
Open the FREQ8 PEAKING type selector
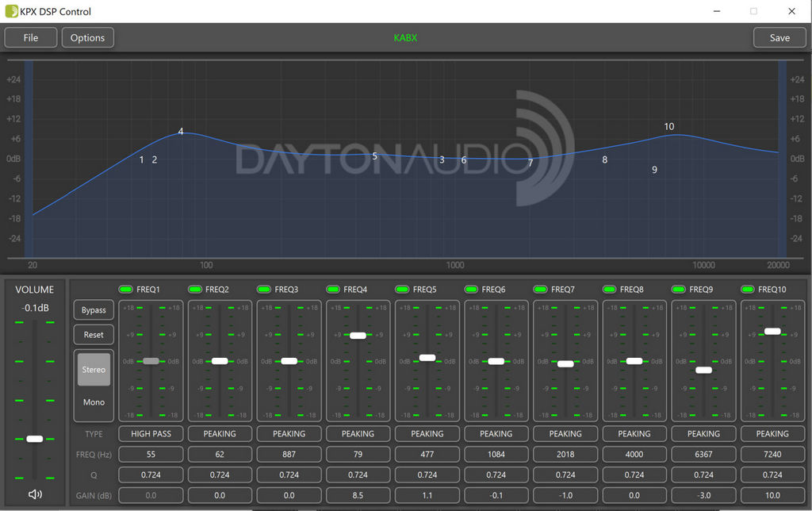[x=634, y=434]
